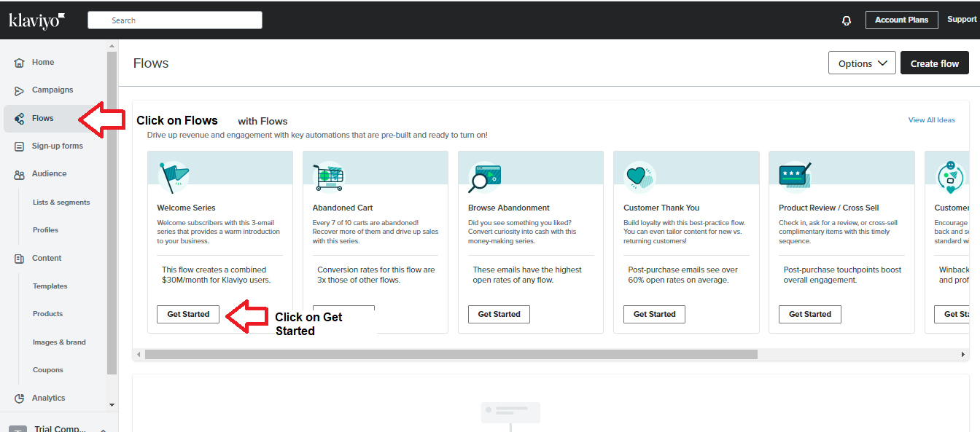The width and height of the screenshot is (980, 432).
Task: Open Profiles in sidebar
Action: point(45,230)
